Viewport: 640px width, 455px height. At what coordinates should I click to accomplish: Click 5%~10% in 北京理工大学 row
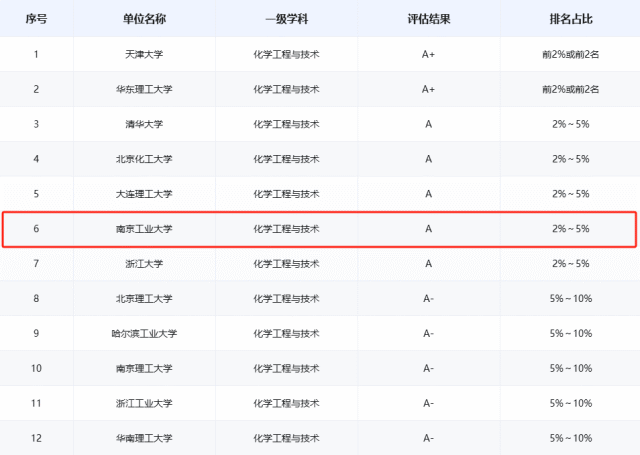pos(571,298)
